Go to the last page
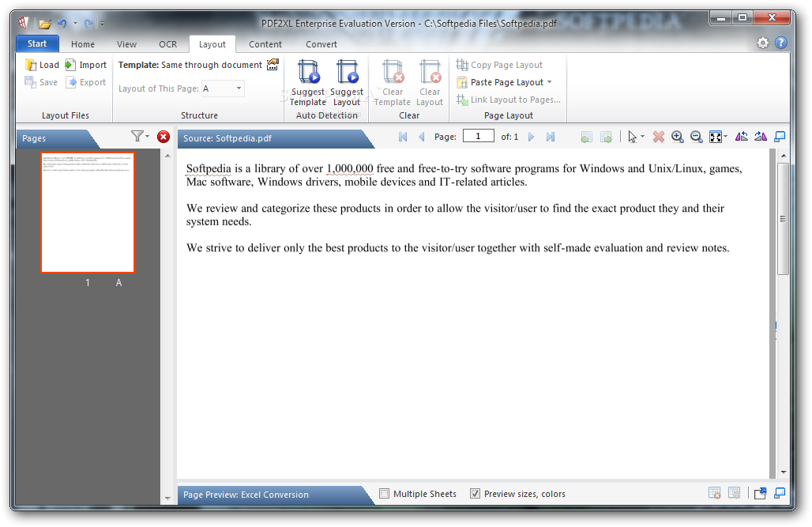This screenshot has width=812, height=527. [551, 137]
